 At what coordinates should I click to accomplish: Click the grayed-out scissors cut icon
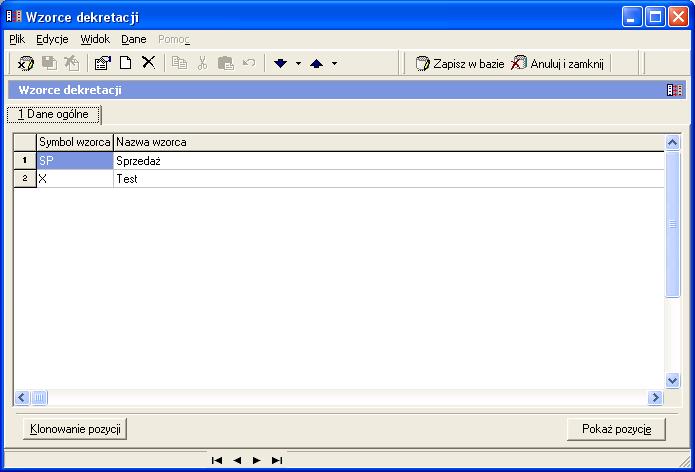coord(203,63)
